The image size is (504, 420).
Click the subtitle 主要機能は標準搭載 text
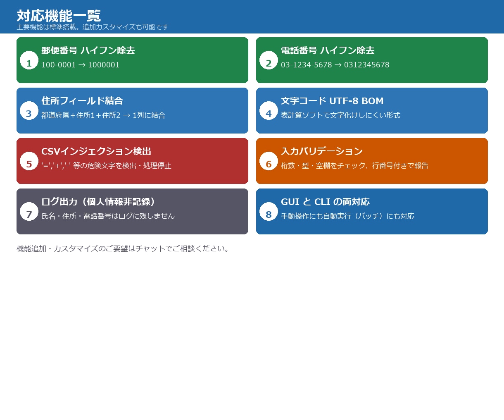click(x=93, y=27)
